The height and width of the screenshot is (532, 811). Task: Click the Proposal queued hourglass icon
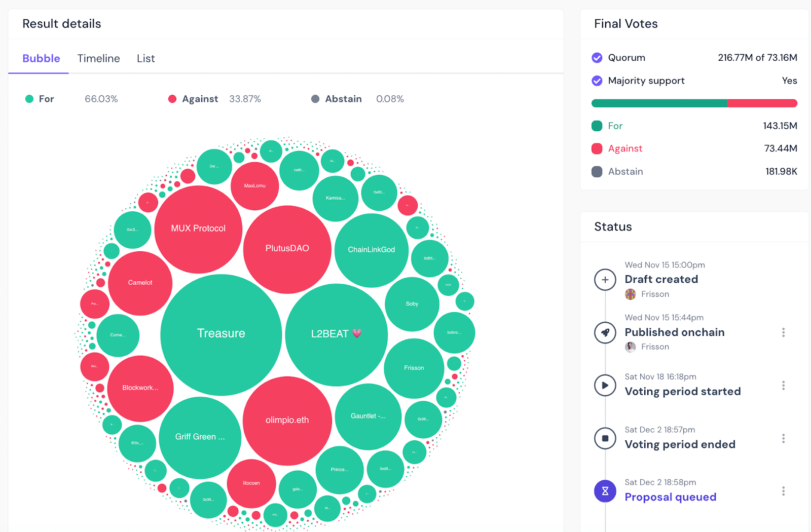click(605, 491)
